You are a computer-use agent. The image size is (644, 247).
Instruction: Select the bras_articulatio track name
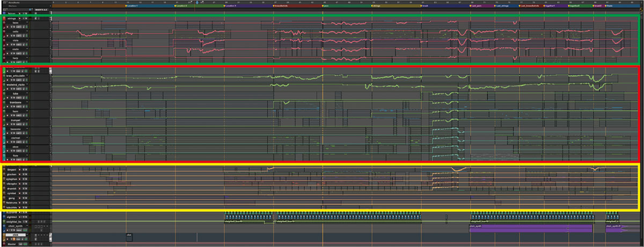16,76
